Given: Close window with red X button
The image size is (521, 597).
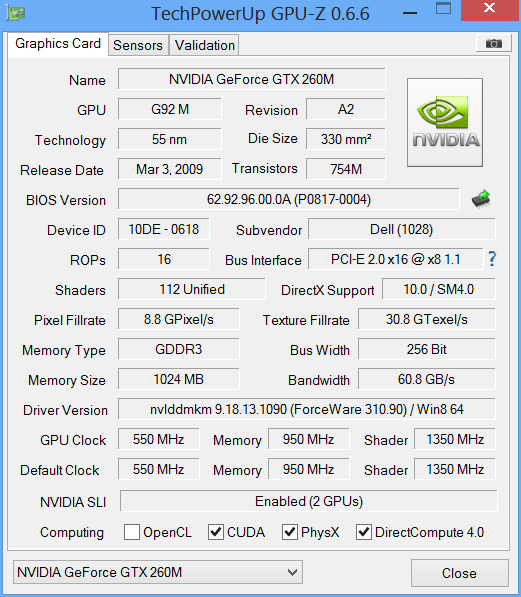Looking at the screenshot, I should click(x=489, y=9).
